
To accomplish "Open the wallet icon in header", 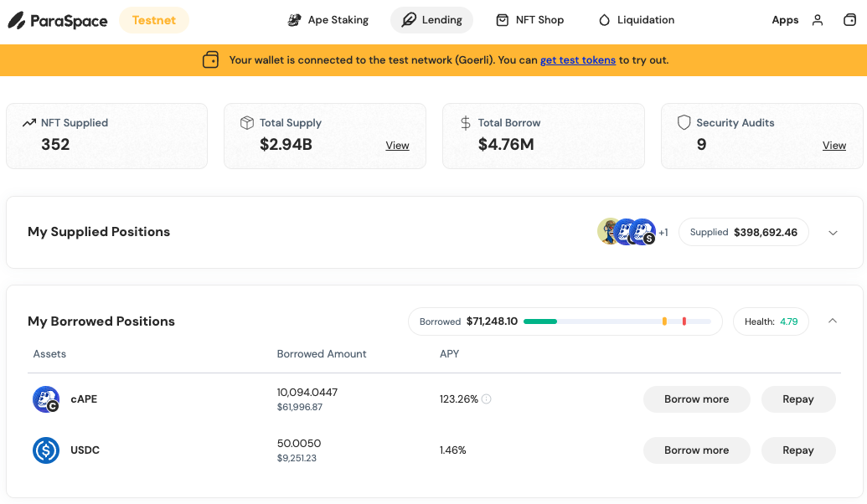I will click(849, 20).
